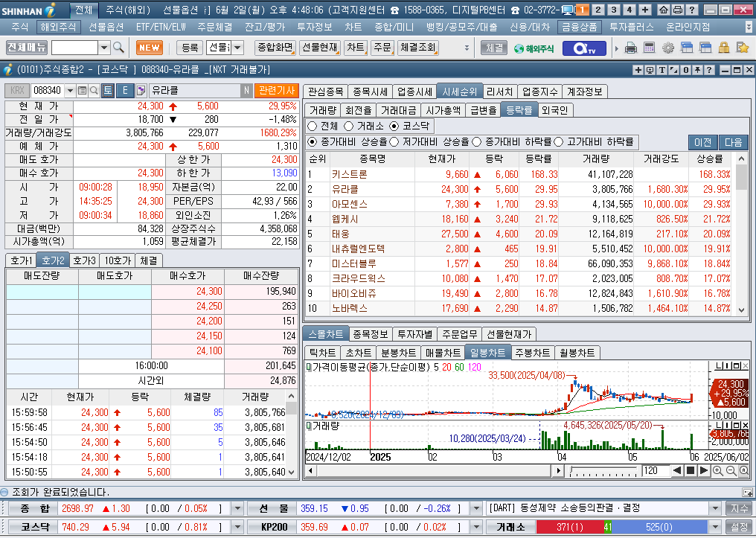Open the stock code 088340 dropdown arrow
Screen dimensions: 756x538
(71, 91)
